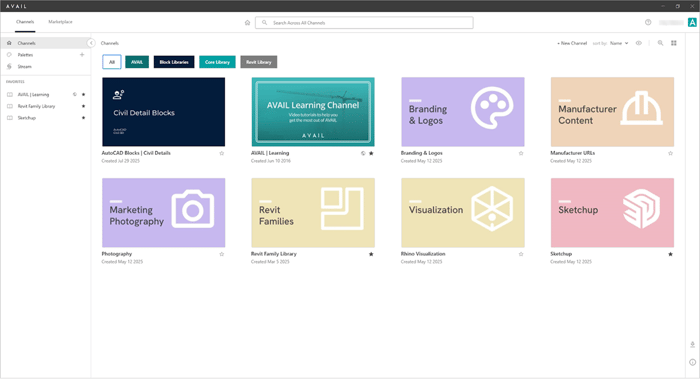Switch to the Marketplace tab

coord(60,22)
